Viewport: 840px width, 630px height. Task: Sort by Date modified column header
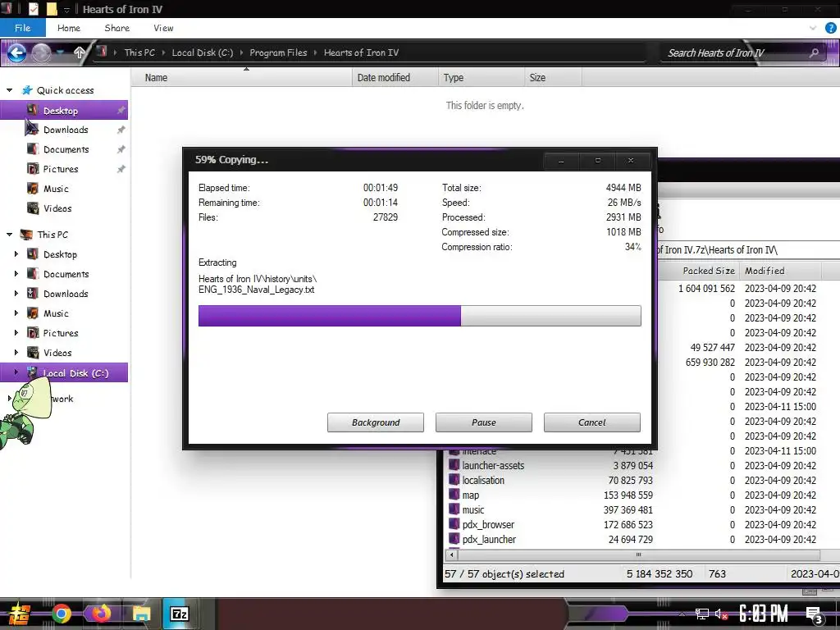[x=395, y=78]
